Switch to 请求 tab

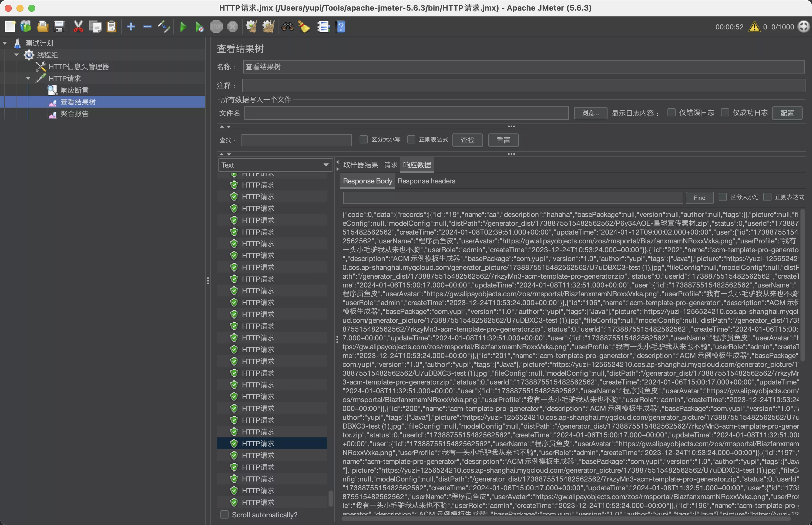pos(390,165)
